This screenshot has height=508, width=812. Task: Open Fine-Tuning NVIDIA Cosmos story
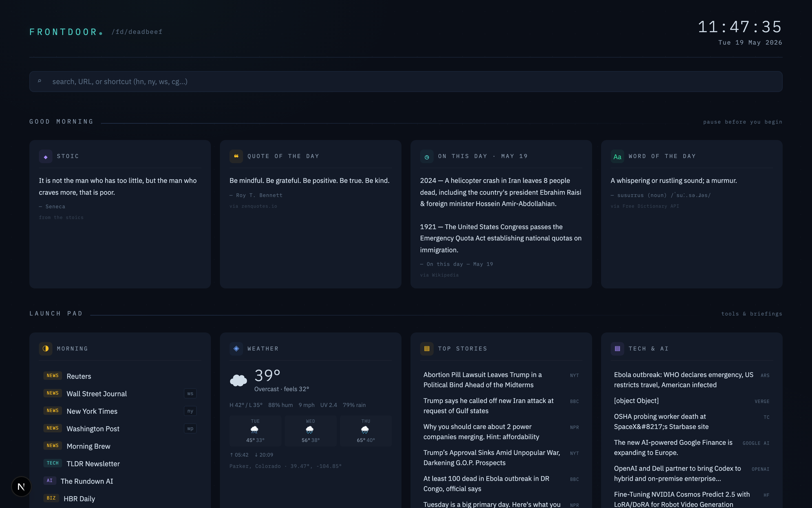pyautogui.click(x=692, y=499)
